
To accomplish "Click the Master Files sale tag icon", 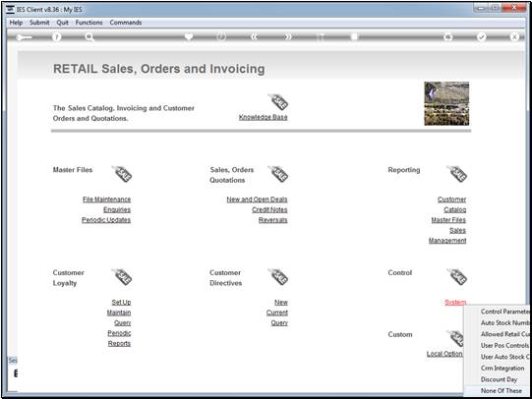I will click(x=122, y=174).
